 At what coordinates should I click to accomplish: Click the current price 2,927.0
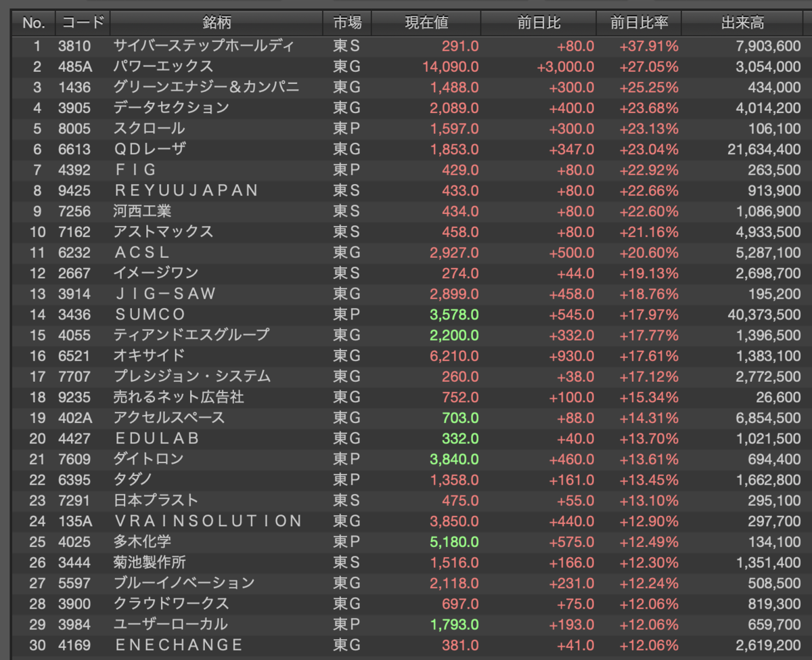(454, 252)
